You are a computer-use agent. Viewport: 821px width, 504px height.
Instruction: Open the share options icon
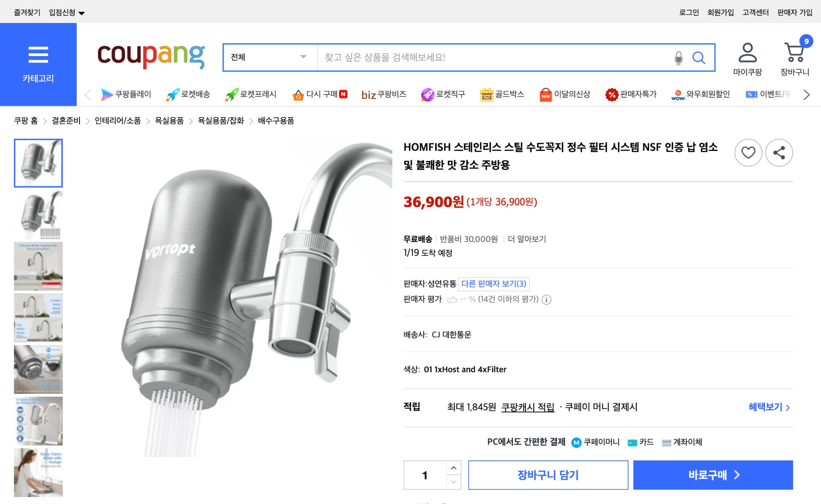(779, 153)
